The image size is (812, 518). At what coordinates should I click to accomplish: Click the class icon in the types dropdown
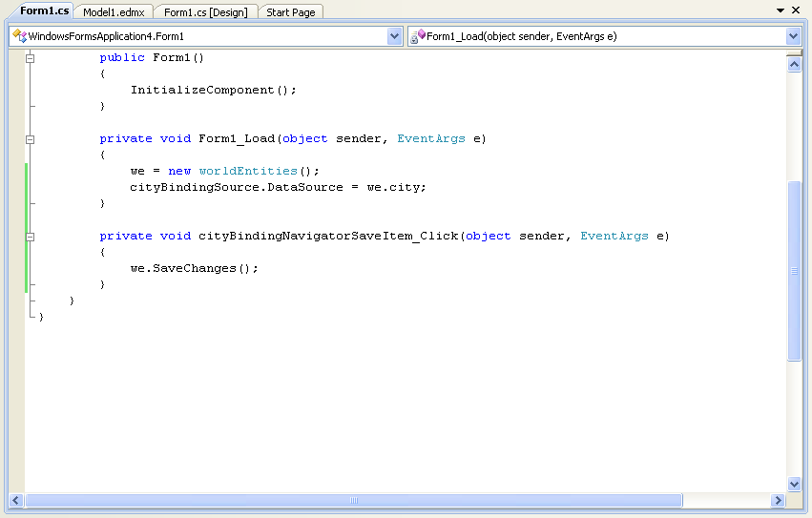pos(19,36)
